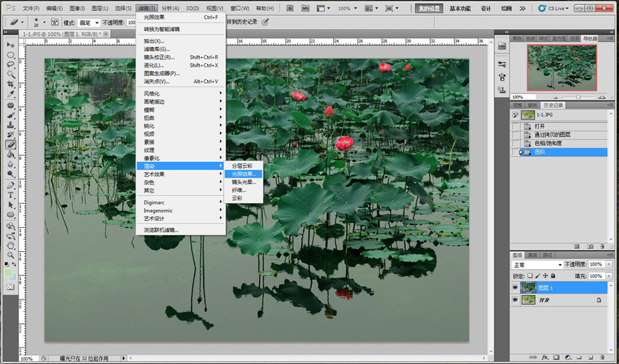Create a new layer icon
This screenshot has height=364, width=619.
click(591, 357)
